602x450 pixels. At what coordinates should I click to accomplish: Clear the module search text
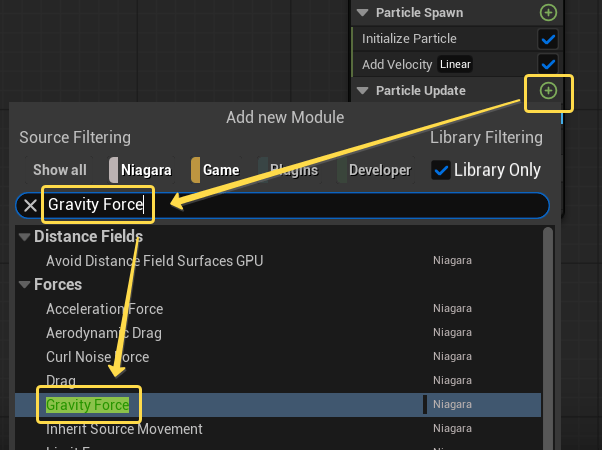pyautogui.click(x=30, y=205)
